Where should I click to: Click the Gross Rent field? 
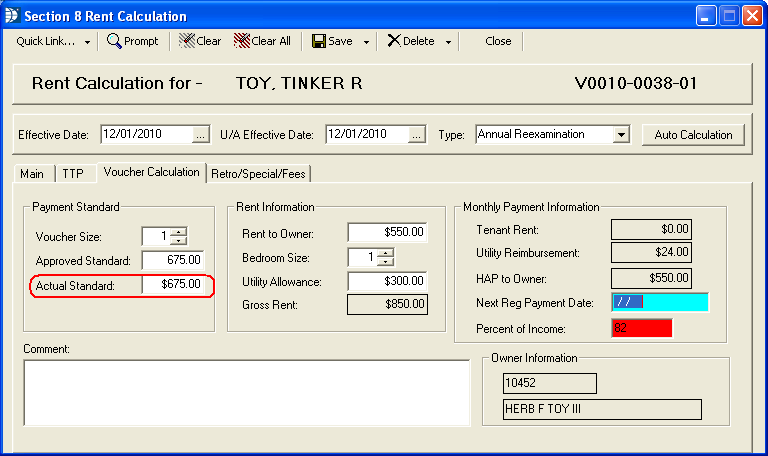pyautogui.click(x=387, y=304)
